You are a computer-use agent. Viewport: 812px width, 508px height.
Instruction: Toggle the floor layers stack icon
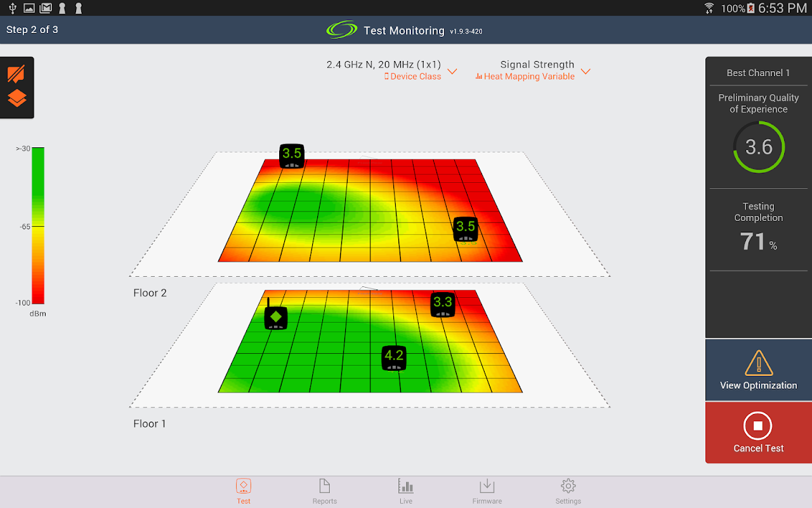coord(16,98)
